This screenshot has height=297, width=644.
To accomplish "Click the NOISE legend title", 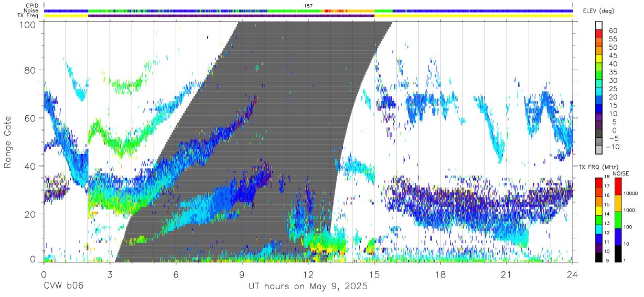I will [620, 173].
